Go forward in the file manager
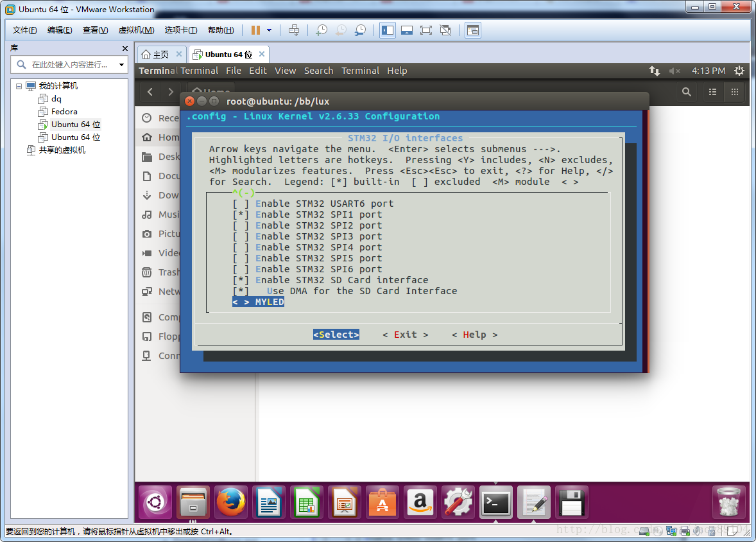 click(170, 92)
